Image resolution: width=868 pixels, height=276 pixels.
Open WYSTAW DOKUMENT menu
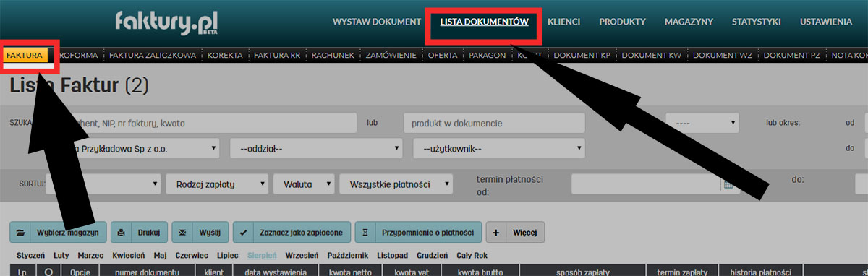pyautogui.click(x=377, y=22)
